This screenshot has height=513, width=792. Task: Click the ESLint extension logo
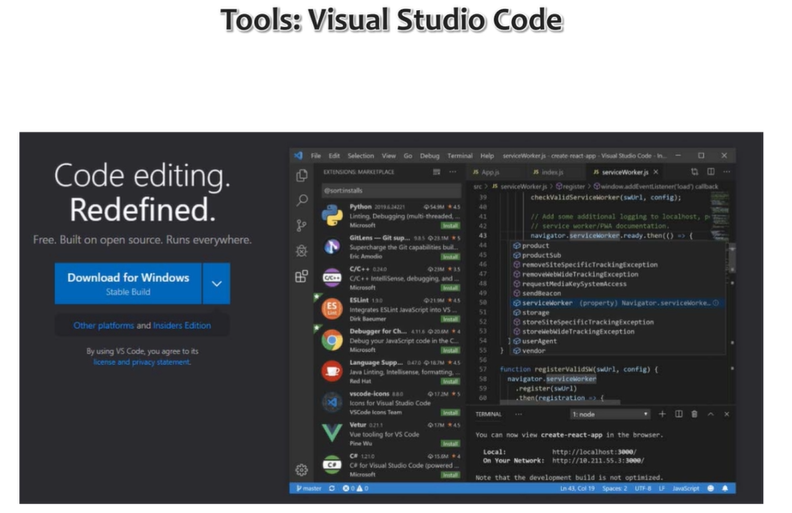(x=332, y=309)
